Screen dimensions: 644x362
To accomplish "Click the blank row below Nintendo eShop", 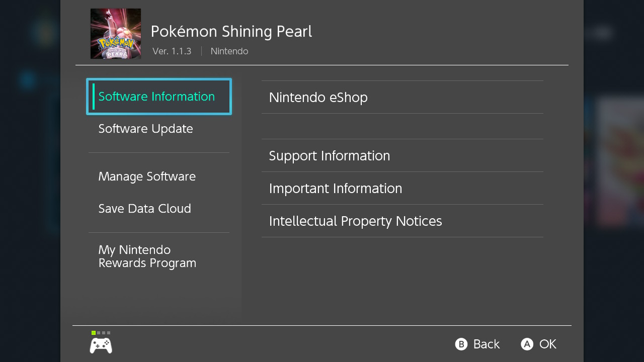I will 403,126.
